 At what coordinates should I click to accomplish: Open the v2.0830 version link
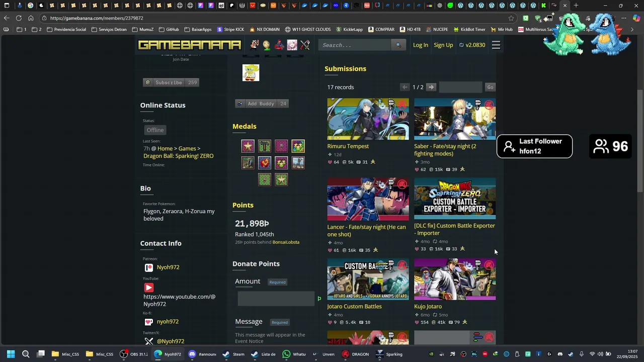[472, 45]
